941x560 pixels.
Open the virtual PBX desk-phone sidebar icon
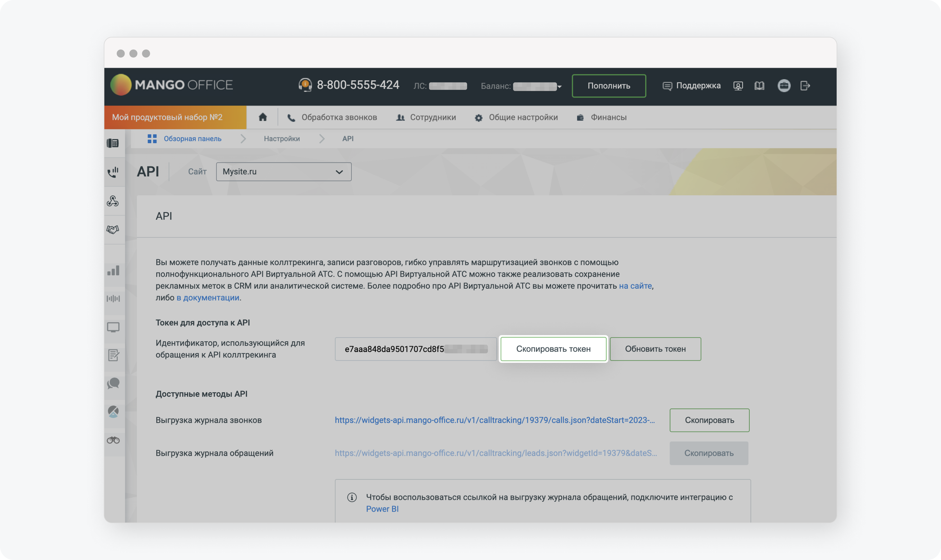point(113,143)
